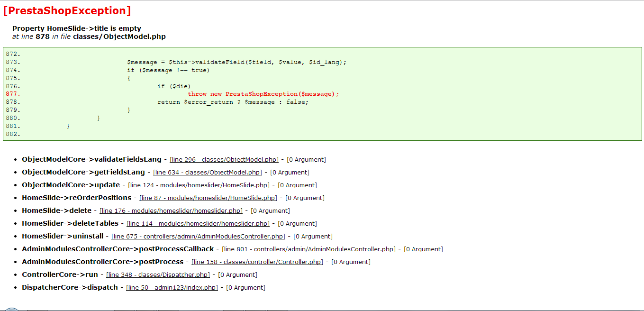644x311 pixels.
Task: Click 'ObjectModelCore->getFieldsLang' trace entry
Action: (x=83, y=172)
